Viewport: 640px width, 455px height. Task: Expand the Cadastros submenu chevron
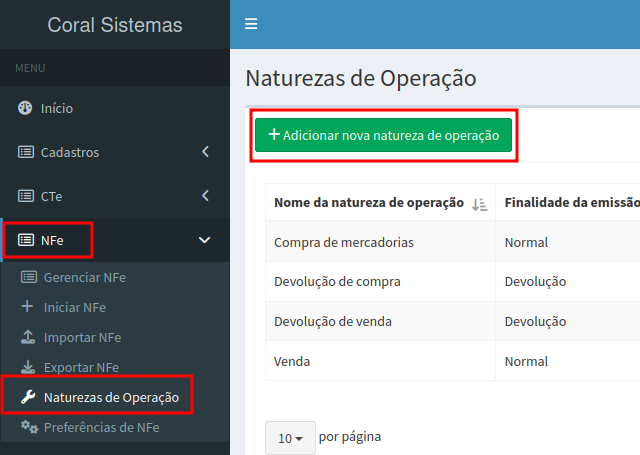click(x=205, y=152)
